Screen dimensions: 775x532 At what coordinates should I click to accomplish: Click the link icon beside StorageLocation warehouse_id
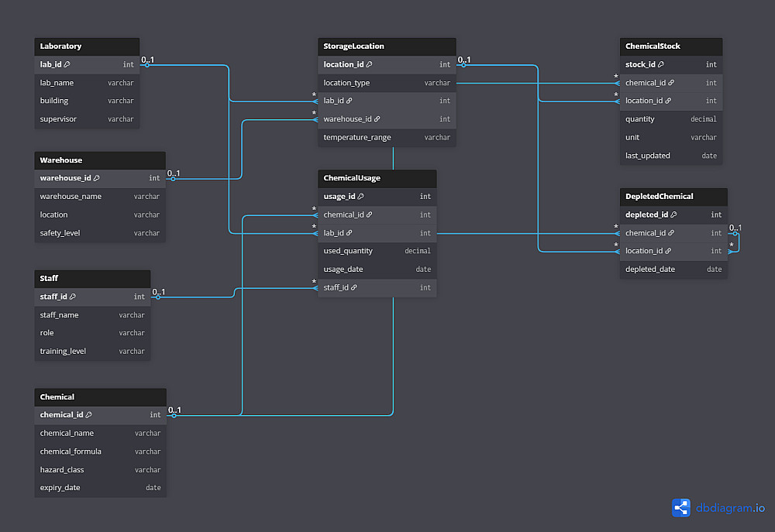pyautogui.click(x=377, y=119)
